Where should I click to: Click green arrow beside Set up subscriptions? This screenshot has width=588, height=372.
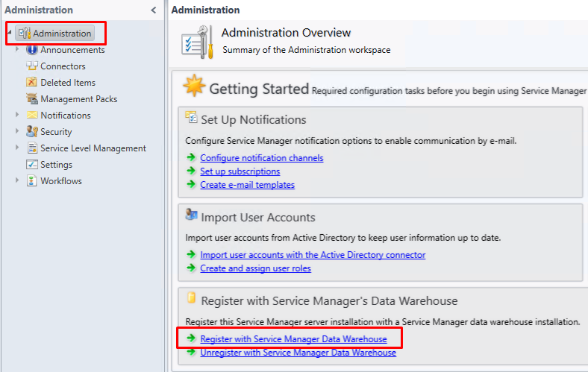(191, 171)
